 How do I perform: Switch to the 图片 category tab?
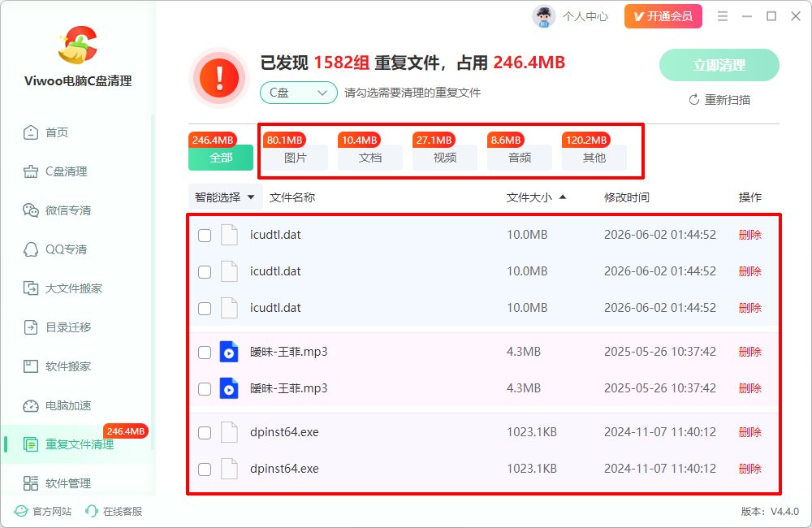click(x=296, y=158)
